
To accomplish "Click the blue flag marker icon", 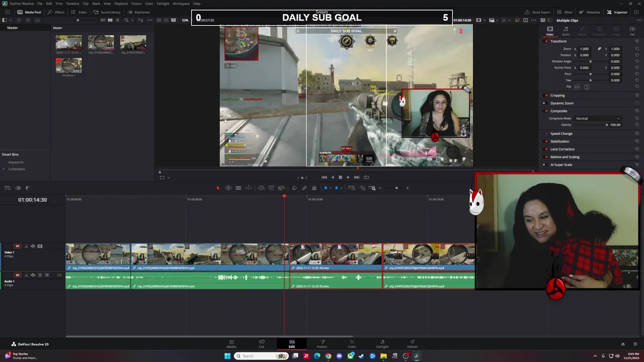I will point(326,188).
